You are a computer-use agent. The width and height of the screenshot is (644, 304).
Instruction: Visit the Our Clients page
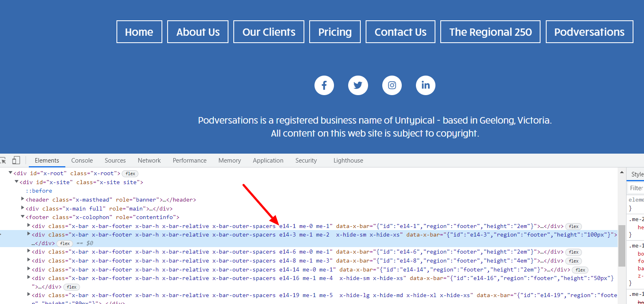269,32
